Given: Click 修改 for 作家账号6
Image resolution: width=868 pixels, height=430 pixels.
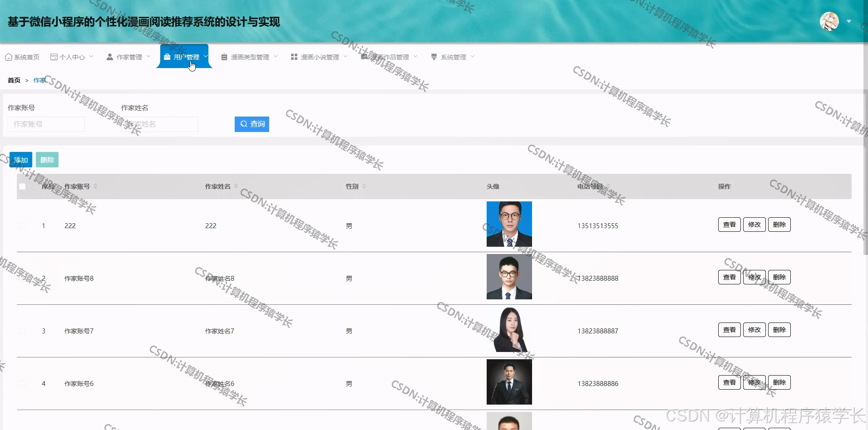Looking at the screenshot, I should [x=755, y=382].
